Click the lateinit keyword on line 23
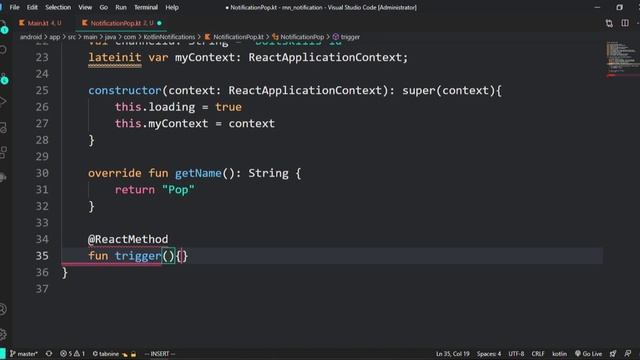The width and height of the screenshot is (640, 360). (115, 58)
